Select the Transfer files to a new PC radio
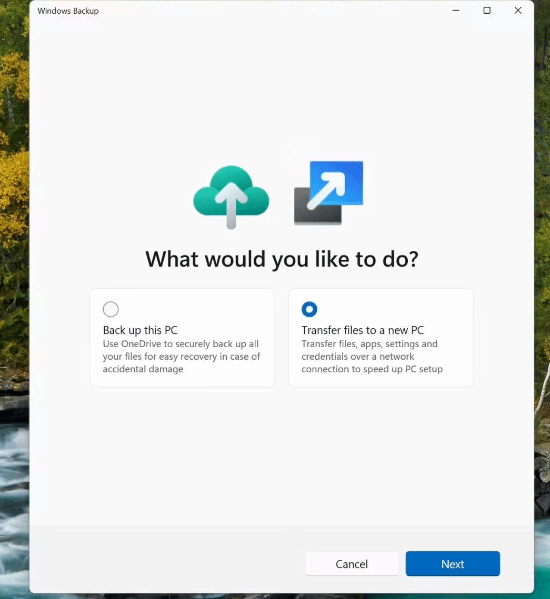The width and height of the screenshot is (550, 599). (309, 309)
